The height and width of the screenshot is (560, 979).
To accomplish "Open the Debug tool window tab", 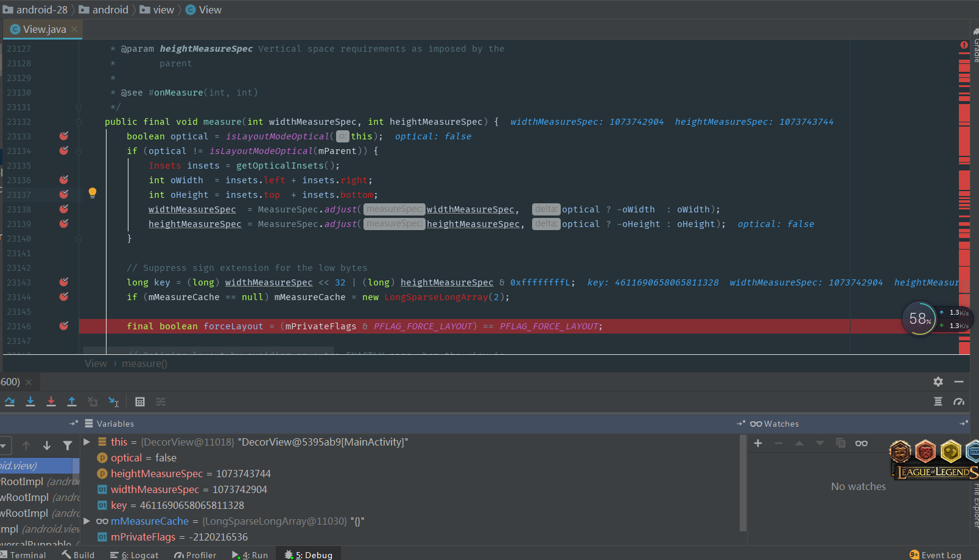I will tap(308, 555).
